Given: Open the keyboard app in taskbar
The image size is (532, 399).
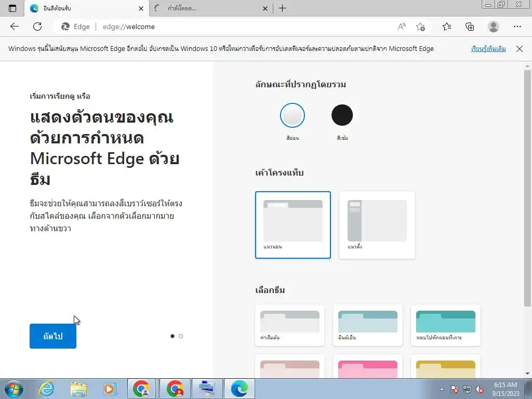Looking at the screenshot, I should coord(207,389).
